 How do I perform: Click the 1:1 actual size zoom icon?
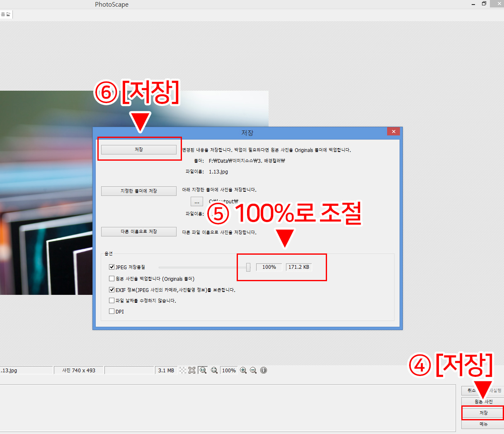203,370
